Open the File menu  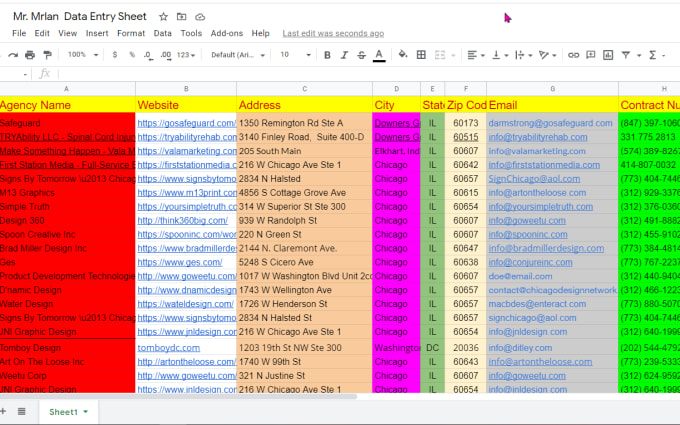[19, 33]
